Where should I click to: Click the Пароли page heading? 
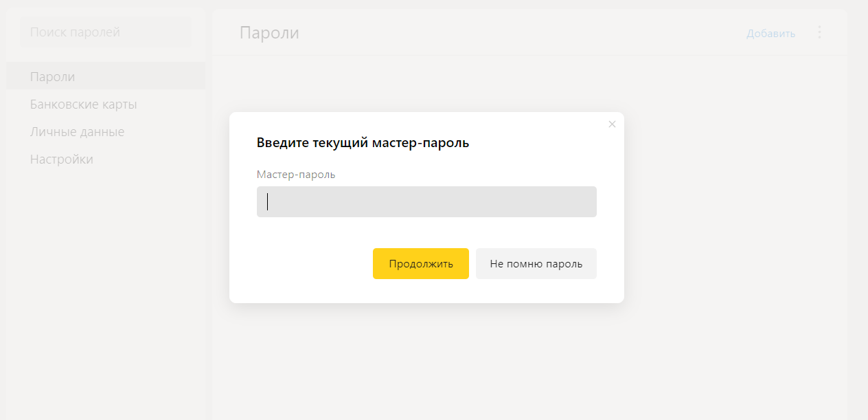click(269, 33)
